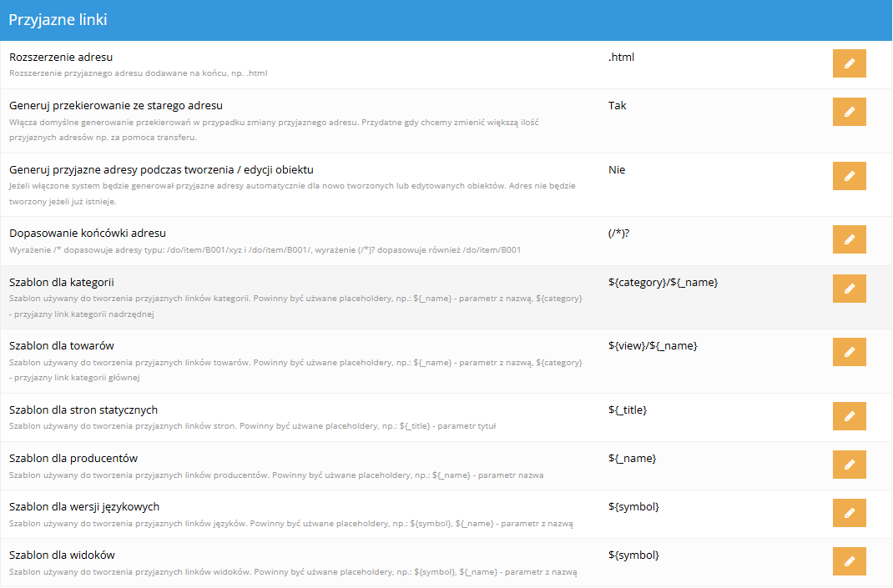893x588 pixels.
Task: Click the description starting "Wyrażenie /* dopasowuje adresy"
Action: point(265,250)
